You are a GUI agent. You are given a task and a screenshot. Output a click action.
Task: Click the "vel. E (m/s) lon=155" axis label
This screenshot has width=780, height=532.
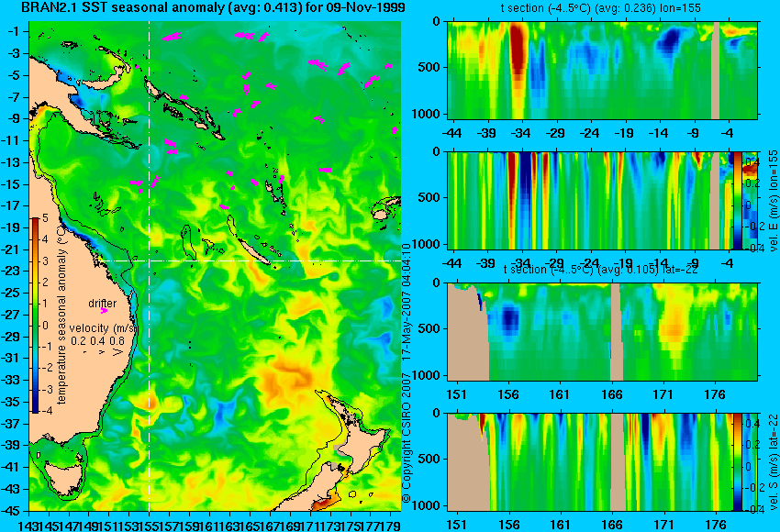774,200
